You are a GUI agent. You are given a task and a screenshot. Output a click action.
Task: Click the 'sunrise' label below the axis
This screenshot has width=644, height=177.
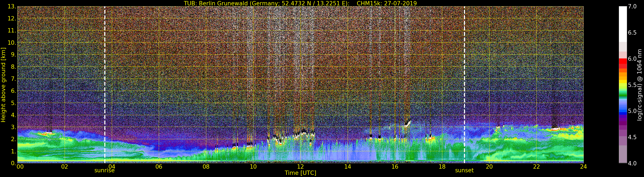click(x=105, y=171)
